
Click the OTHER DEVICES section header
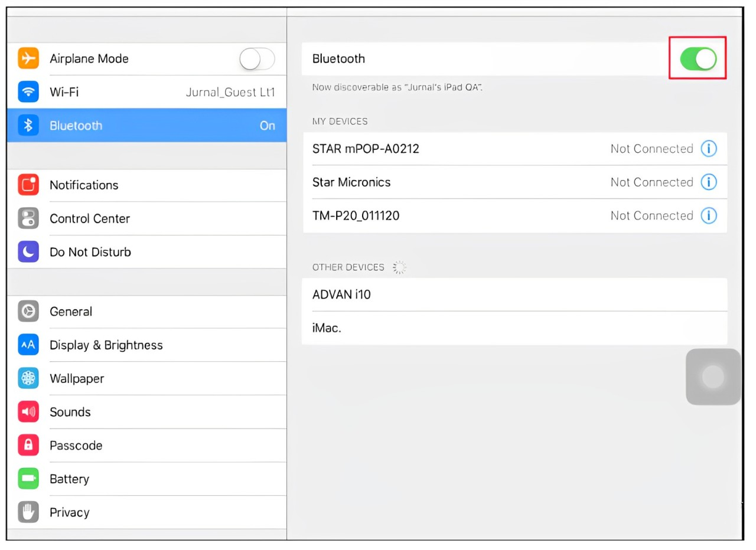point(348,267)
